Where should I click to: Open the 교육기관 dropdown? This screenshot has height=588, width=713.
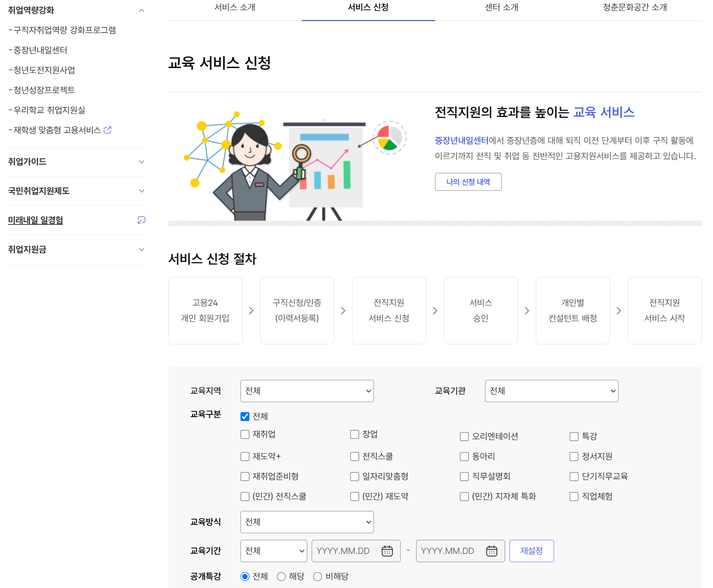(551, 391)
